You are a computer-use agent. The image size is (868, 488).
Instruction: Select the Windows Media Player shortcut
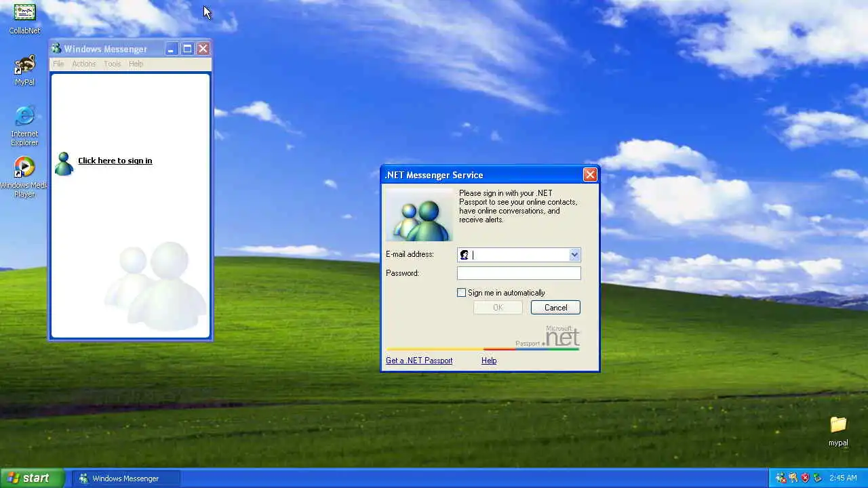(24, 178)
